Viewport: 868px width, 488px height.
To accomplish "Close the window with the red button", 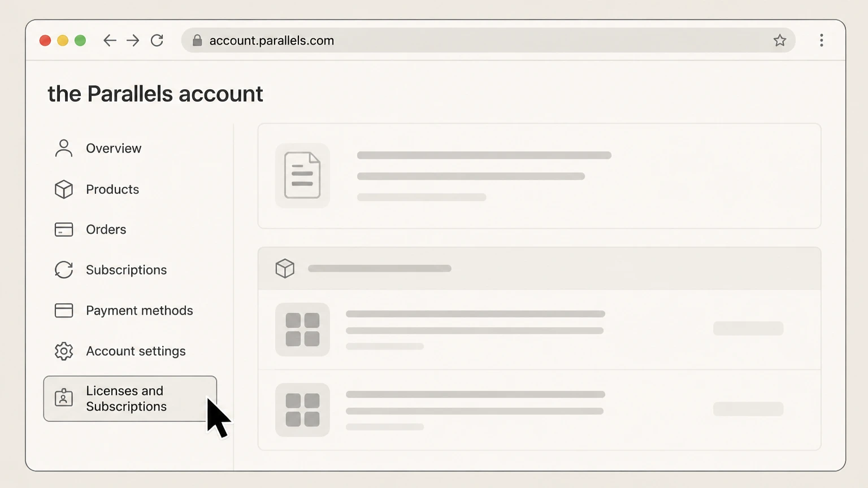I will click(45, 41).
